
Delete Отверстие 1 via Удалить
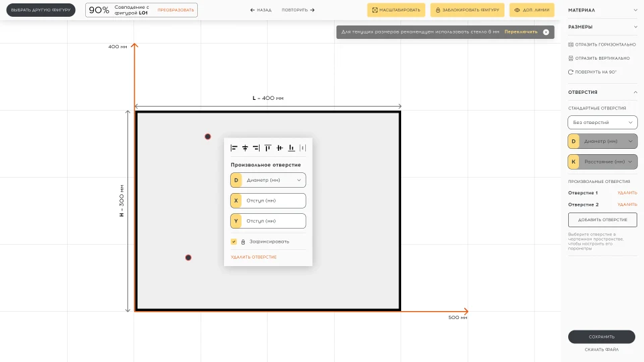pos(627,193)
